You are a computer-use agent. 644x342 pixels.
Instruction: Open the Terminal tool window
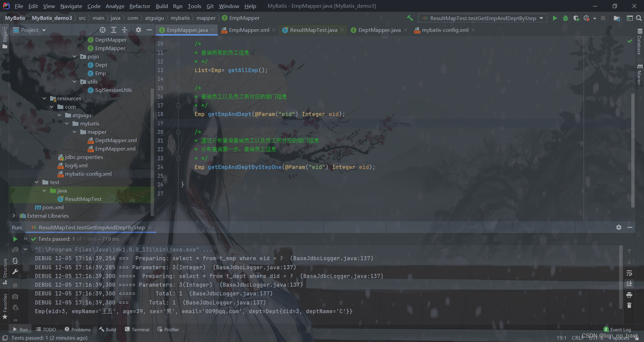click(x=137, y=330)
